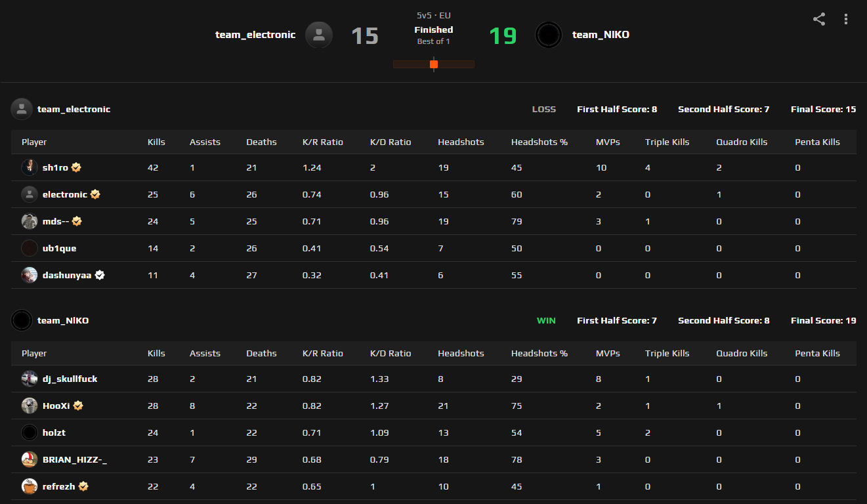
Task: Open the three-dot overflow menu
Action: (845, 20)
